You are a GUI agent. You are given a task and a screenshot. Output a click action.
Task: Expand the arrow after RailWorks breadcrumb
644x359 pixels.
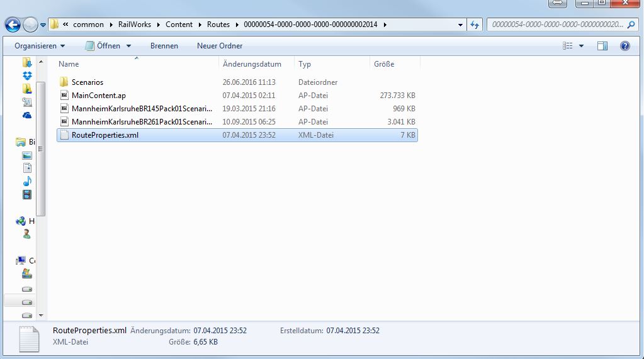[158, 25]
